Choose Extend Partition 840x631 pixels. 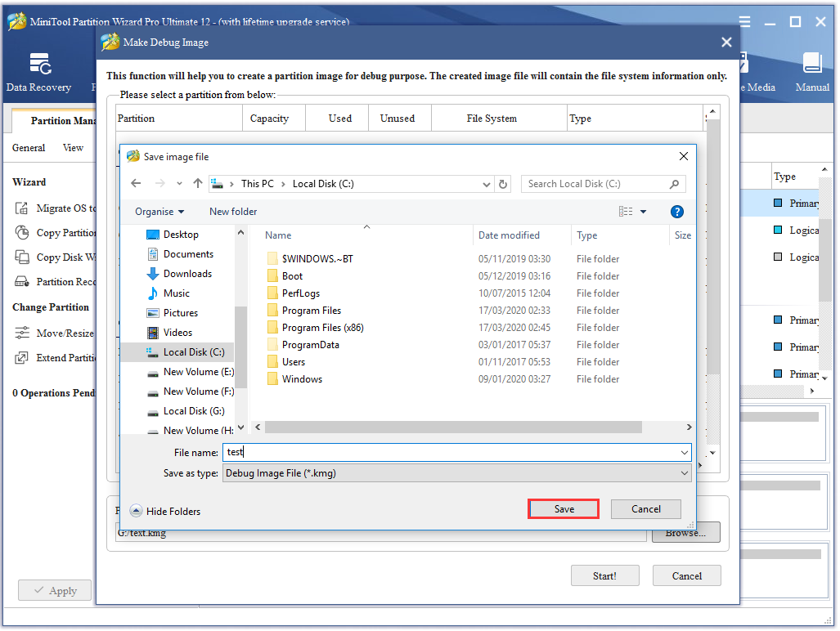(61, 358)
